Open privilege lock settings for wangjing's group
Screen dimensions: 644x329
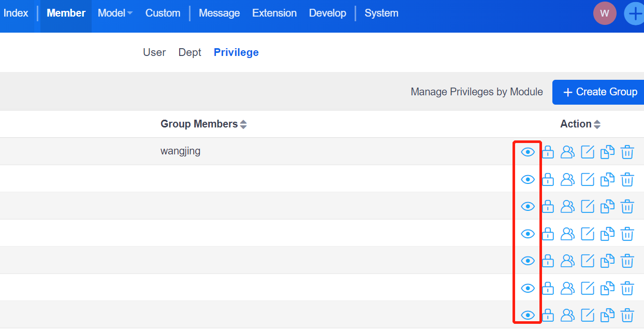(548, 152)
